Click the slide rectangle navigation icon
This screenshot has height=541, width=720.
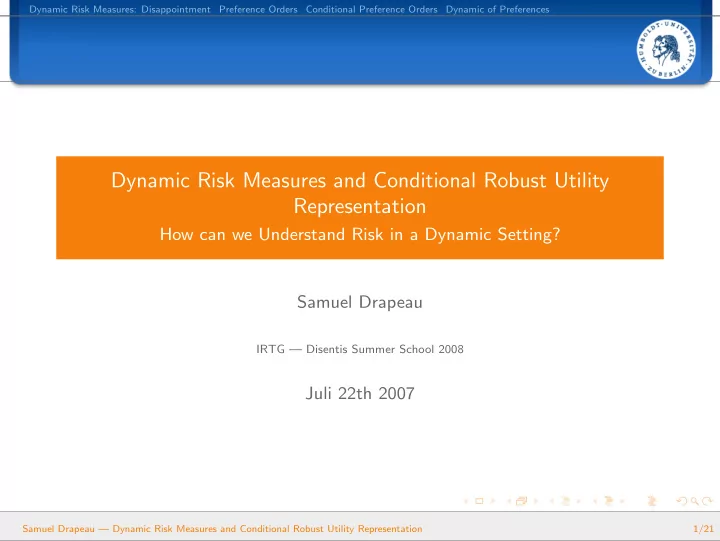click(x=479, y=501)
